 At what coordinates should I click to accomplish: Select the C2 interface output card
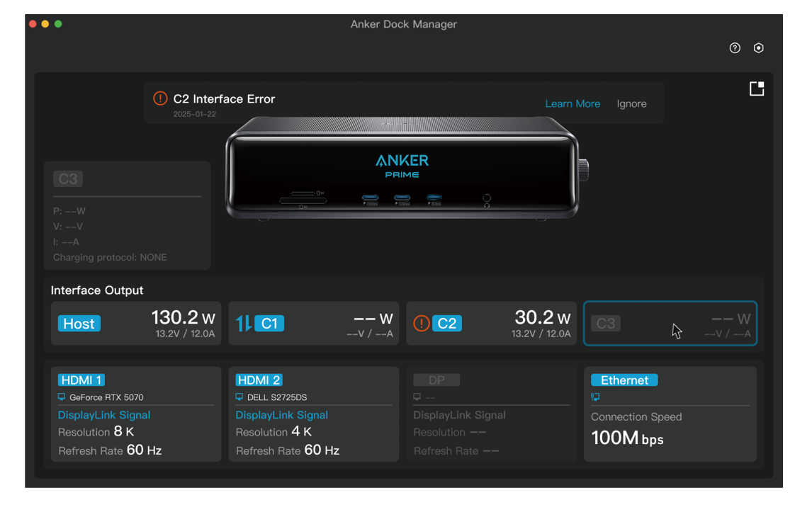[x=492, y=324]
